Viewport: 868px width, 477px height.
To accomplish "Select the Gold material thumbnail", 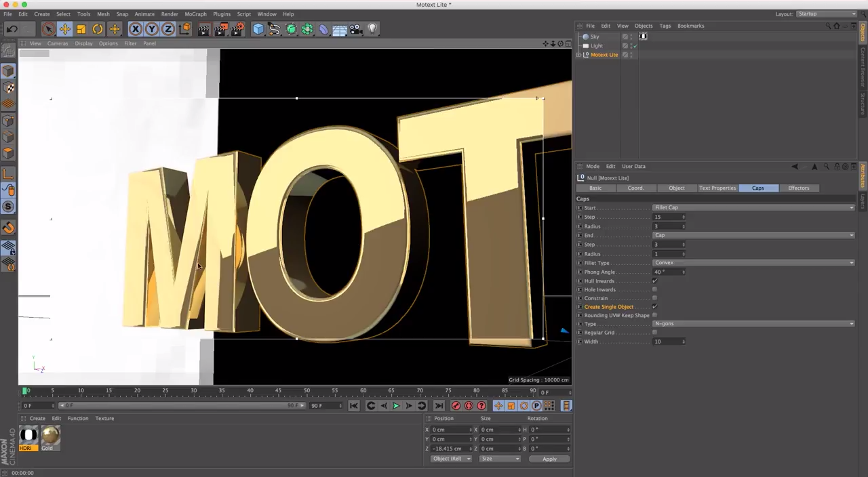I will (x=50, y=437).
